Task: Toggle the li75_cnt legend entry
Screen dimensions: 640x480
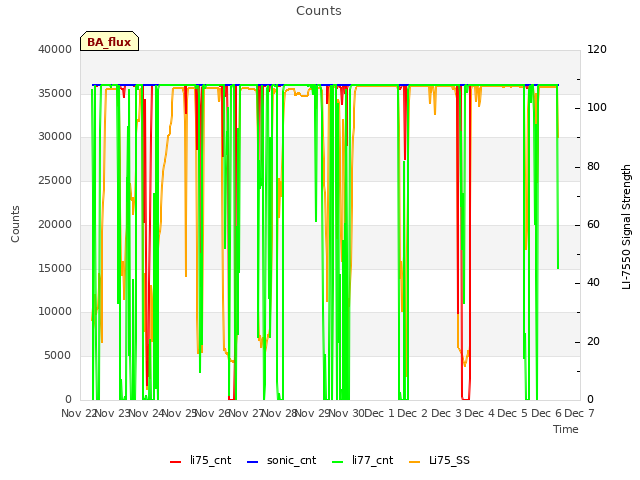Action: pos(200,460)
